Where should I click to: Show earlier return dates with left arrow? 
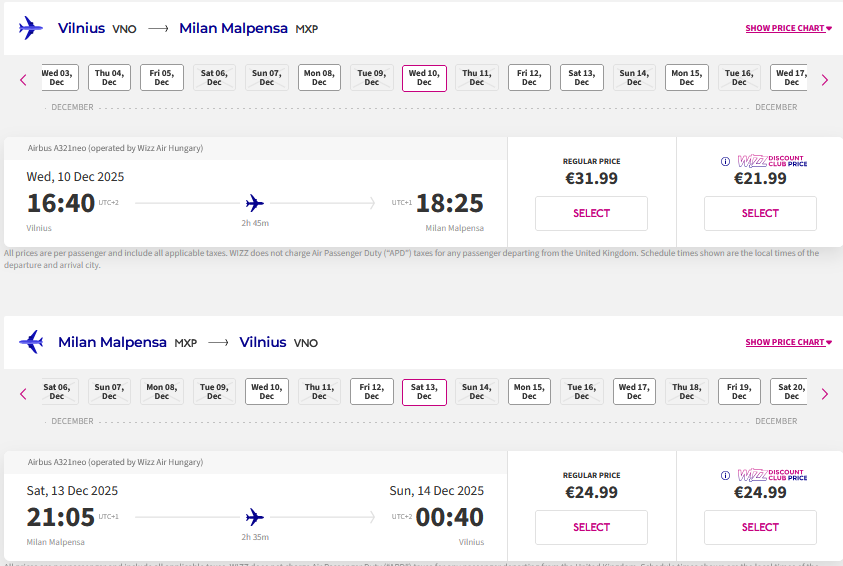pos(23,394)
